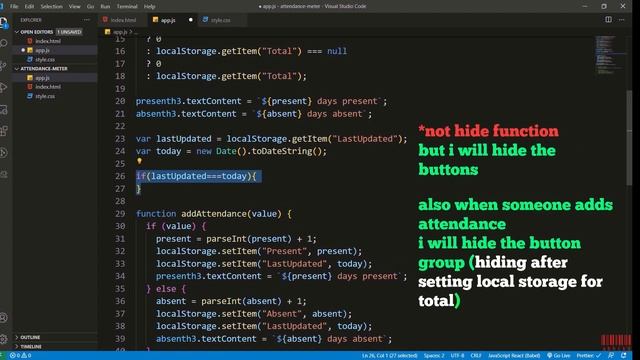This screenshot has width=640, height=360.
Task: Open the notifications bell in status bar
Action: tap(623, 356)
